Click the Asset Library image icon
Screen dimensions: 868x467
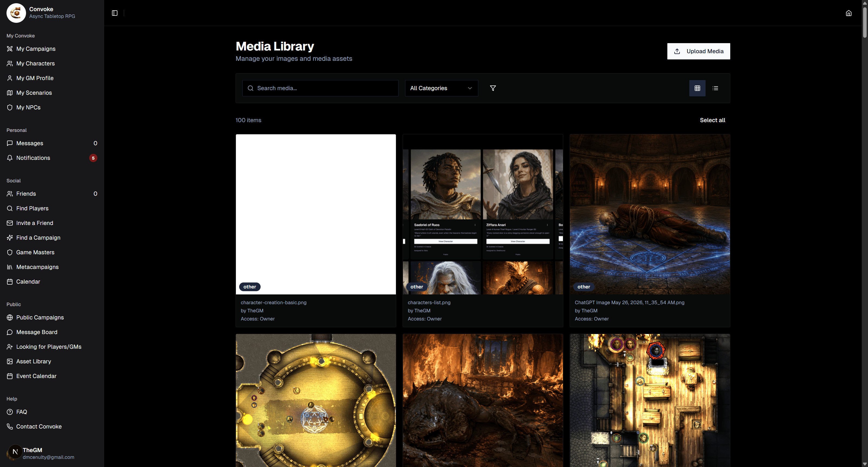[10, 361]
